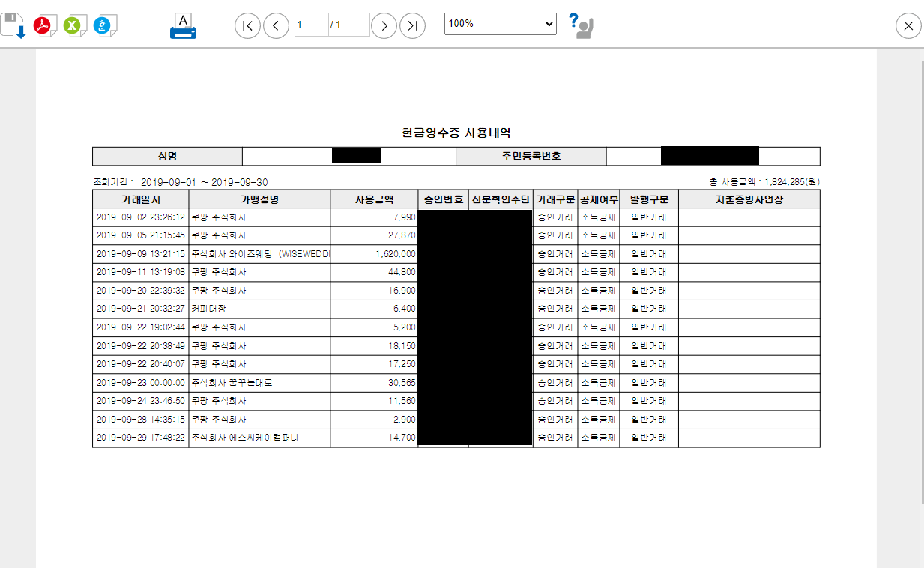Select date 2019-09-09 13:21:15
924x568 pixels.
coord(141,254)
